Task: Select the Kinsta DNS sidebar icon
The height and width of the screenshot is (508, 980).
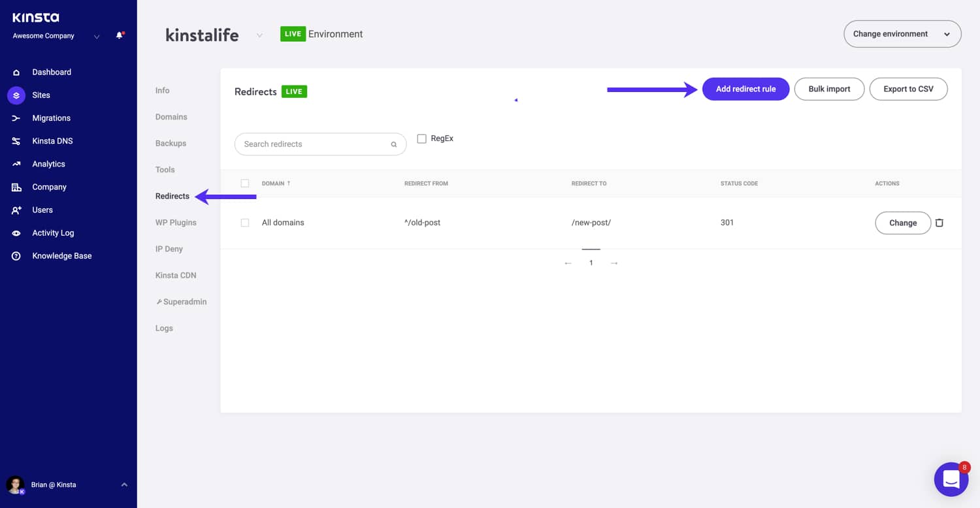Action: click(16, 140)
